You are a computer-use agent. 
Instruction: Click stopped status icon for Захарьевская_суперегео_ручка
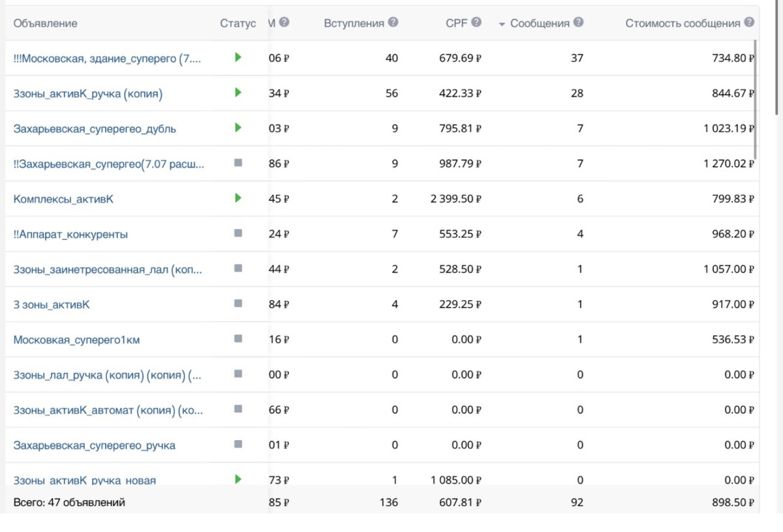(238, 444)
